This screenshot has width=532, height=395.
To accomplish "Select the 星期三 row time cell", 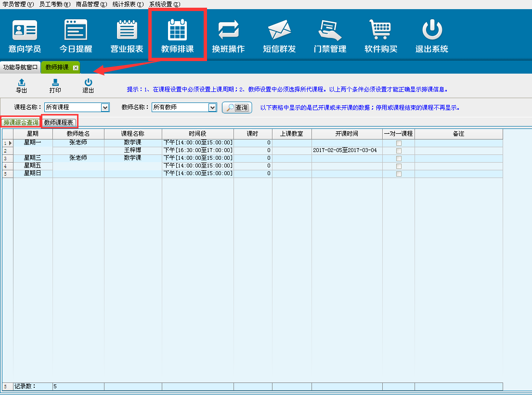I will [198, 158].
